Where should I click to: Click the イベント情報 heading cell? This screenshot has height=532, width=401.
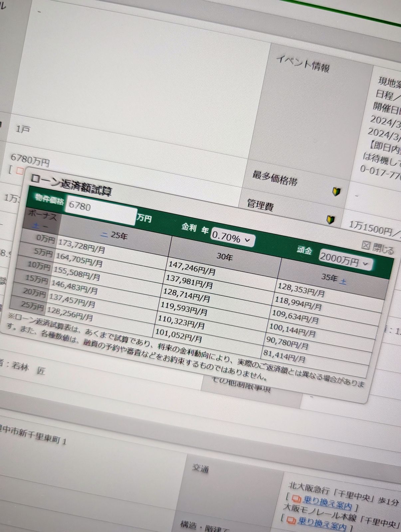[303, 64]
